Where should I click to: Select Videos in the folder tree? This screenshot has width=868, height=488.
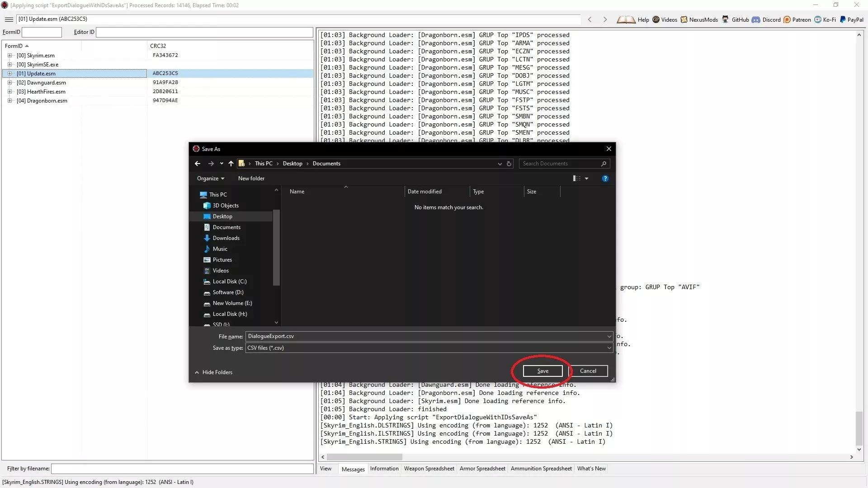[221, 271]
